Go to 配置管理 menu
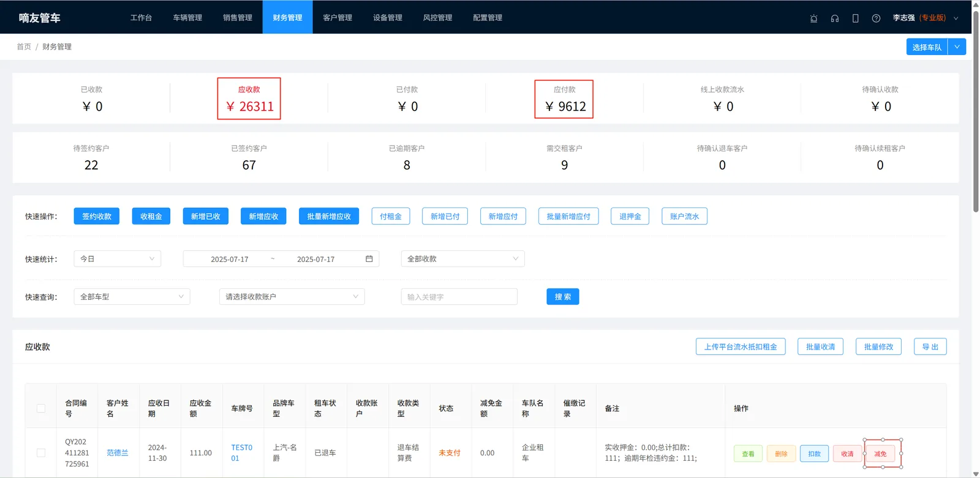The width and height of the screenshot is (980, 478). click(488, 18)
